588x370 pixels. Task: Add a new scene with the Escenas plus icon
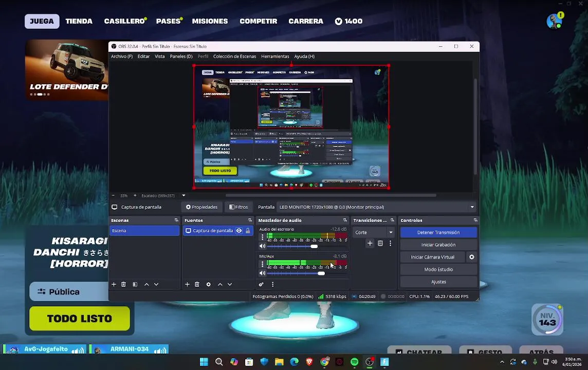click(x=114, y=285)
